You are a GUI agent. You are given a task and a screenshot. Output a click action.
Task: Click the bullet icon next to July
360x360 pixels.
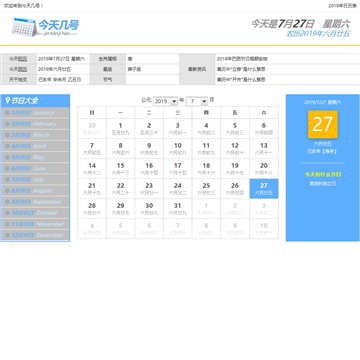point(7,179)
